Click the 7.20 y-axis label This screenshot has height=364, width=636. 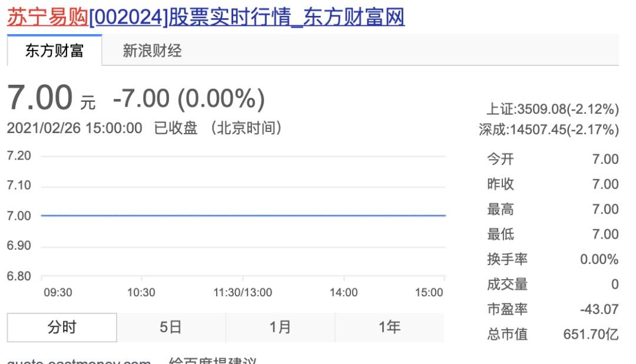[19, 156]
